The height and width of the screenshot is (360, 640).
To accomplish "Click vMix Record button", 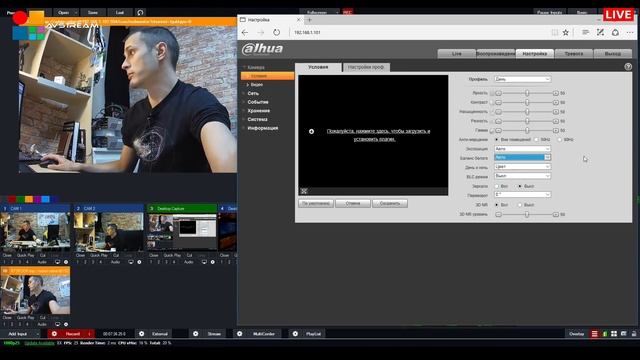I will [x=72, y=334].
